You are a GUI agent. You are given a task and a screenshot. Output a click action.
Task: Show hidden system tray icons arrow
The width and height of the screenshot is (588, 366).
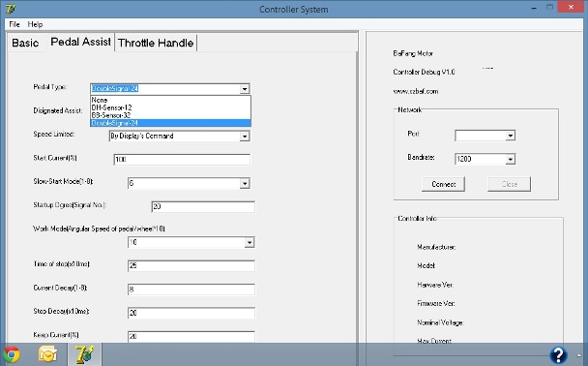point(579,355)
